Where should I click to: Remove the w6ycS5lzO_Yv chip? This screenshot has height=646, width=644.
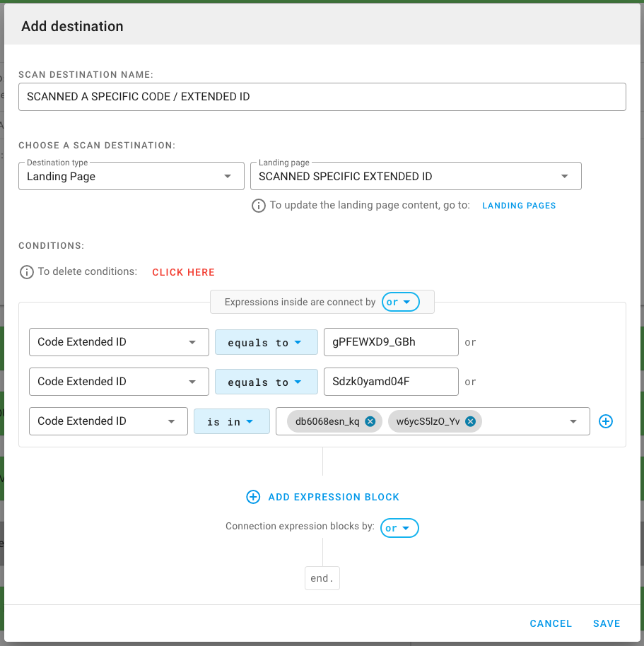point(470,421)
